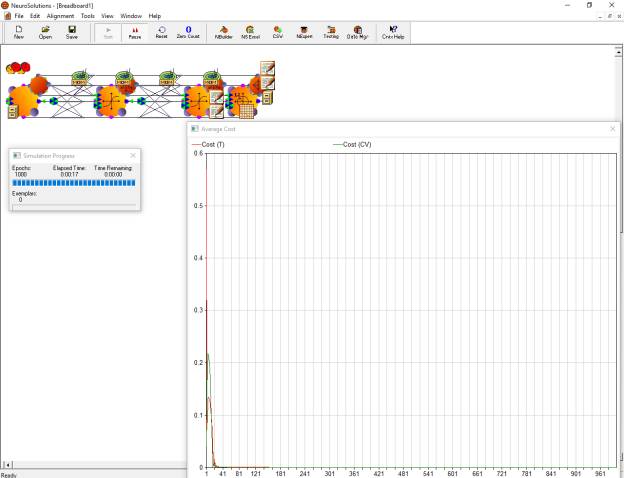This screenshot has width=624, height=478.
Task: Launch the NExpert wizard
Action: [304, 32]
